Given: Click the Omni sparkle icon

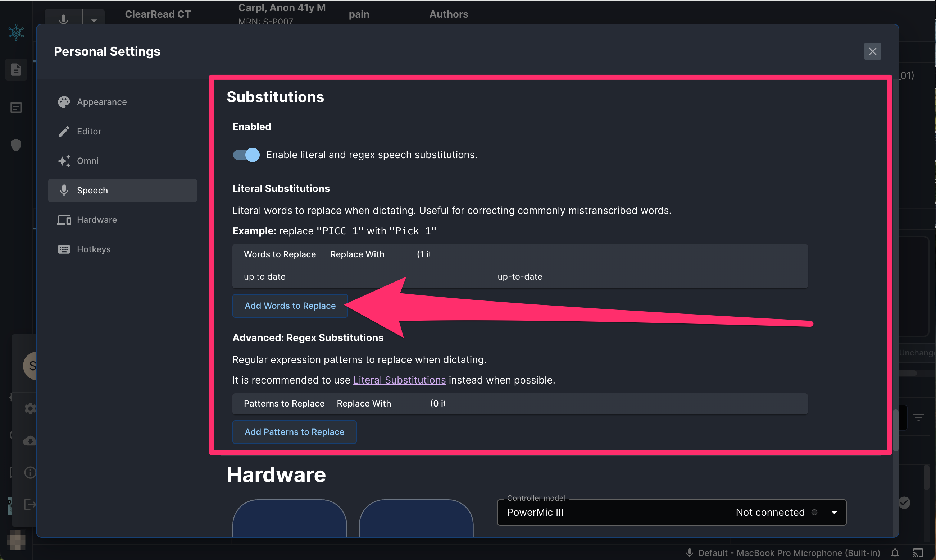Looking at the screenshot, I should coord(64,161).
